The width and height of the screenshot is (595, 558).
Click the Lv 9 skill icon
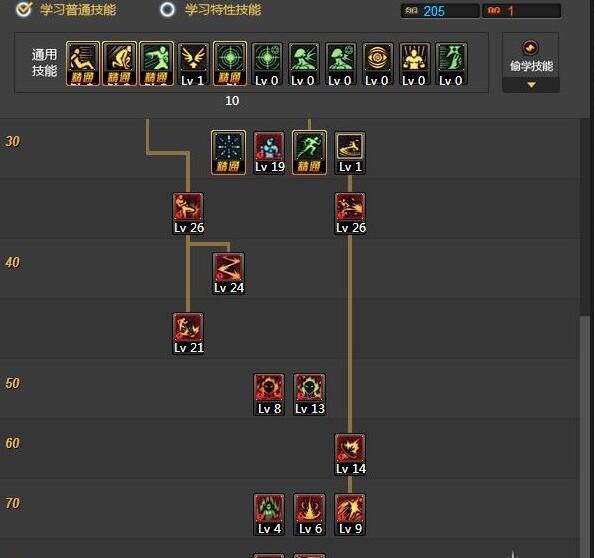[x=350, y=514]
